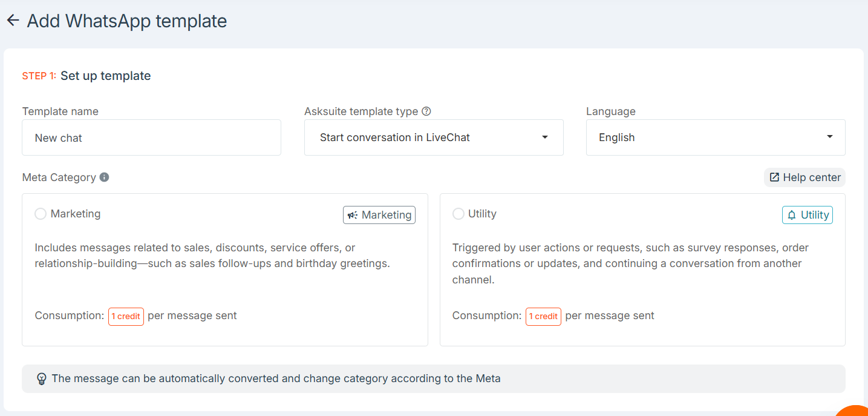This screenshot has width=868, height=416.
Task: Click the Add WhatsApp template page title
Action: click(127, 21)
